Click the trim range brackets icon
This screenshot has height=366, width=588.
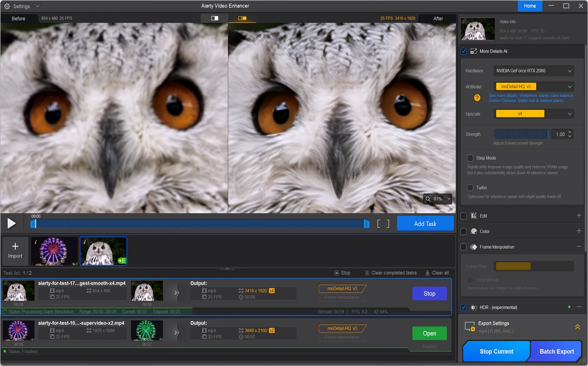(x=383, y=224)
